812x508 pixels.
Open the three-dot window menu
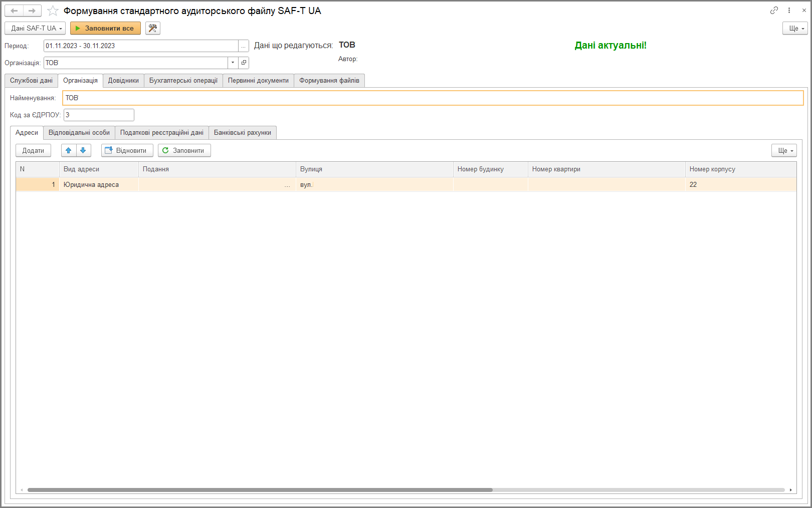tap(789, 10)
